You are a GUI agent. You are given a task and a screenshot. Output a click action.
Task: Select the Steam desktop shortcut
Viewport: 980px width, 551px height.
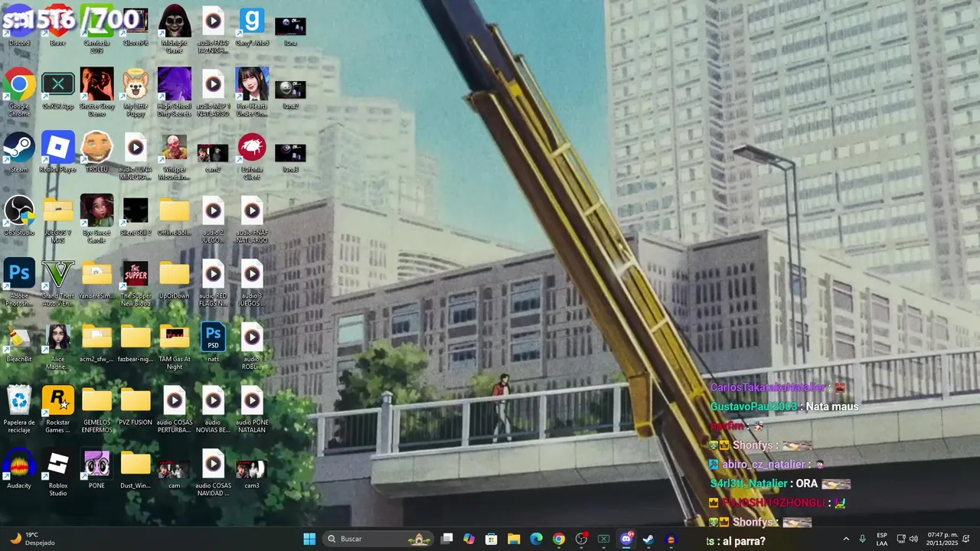tap(19, 152)
